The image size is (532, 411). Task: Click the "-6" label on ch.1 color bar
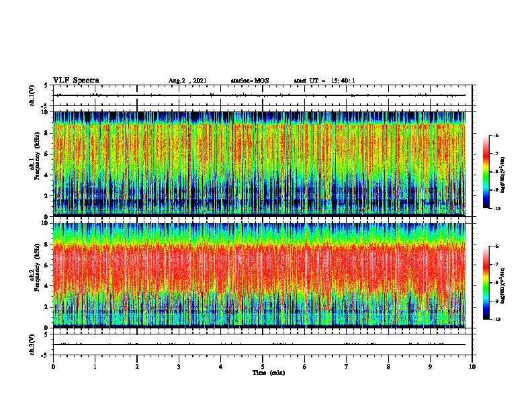coord(496,136)
